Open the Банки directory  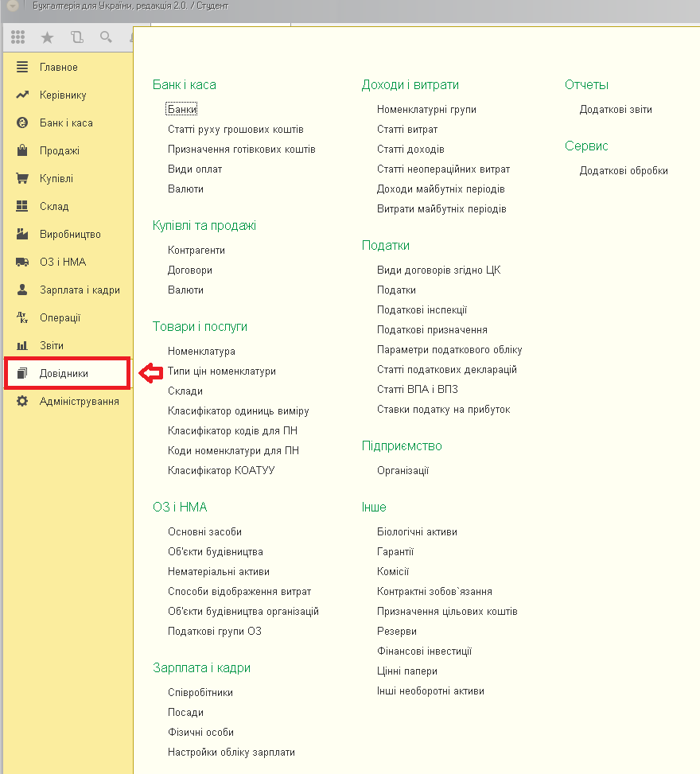[182, 109]
